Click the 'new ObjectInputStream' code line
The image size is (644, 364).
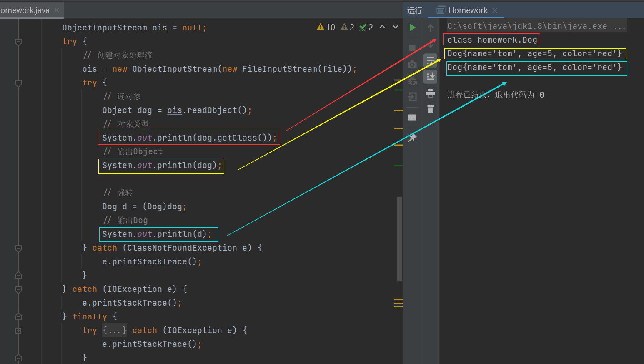pyautogui.click(x=219, y=69)
